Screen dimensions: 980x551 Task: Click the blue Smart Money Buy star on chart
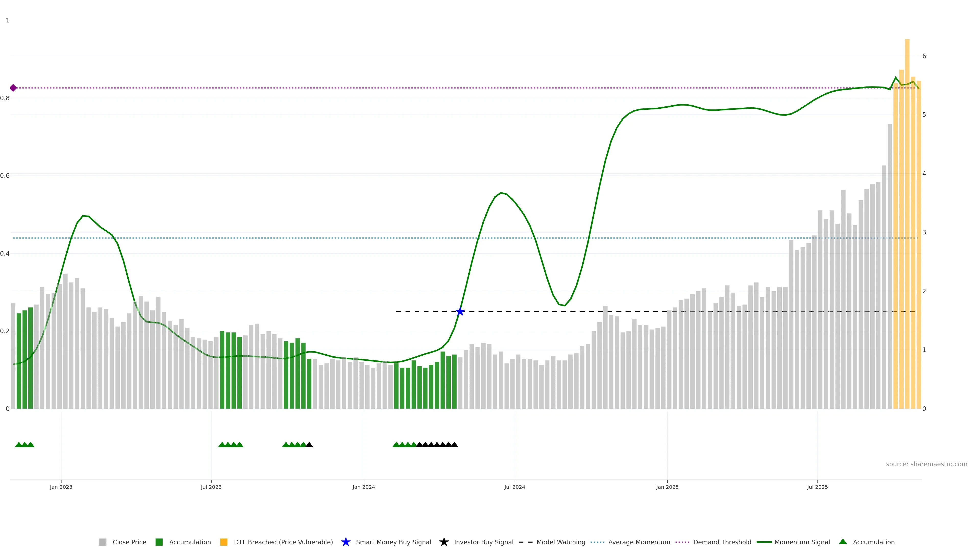[x=460, y=312]
